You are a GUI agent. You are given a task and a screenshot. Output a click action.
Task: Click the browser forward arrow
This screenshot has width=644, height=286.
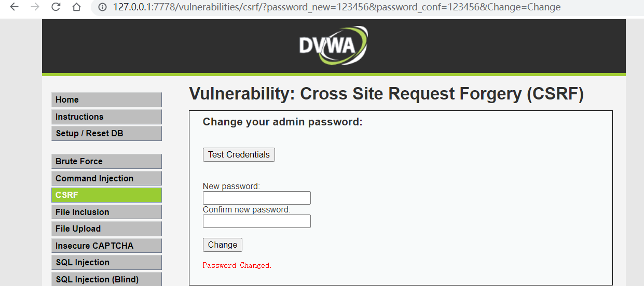pyautogui.click(x=35, y=7)
